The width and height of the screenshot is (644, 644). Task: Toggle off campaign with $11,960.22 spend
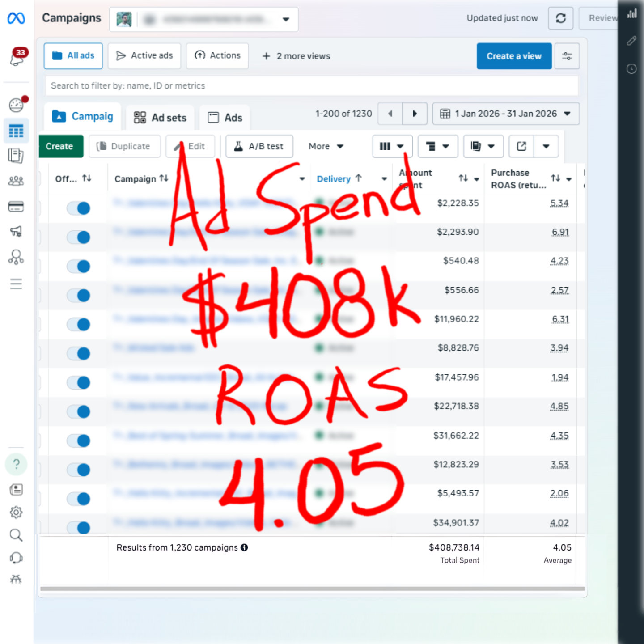click(x=79, y=324)
